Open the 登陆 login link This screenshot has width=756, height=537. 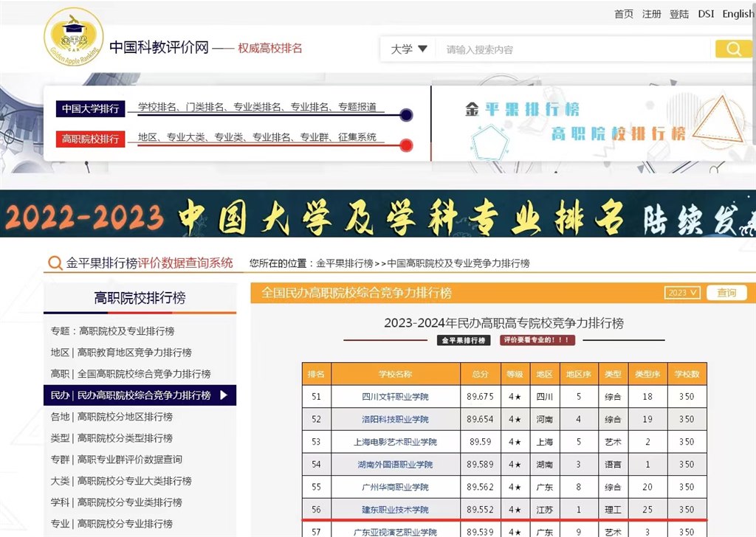[x=678, y=13]
